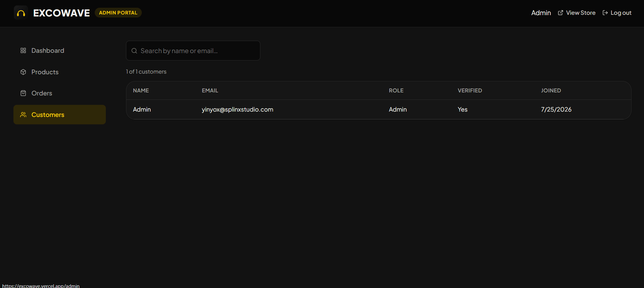This screenshot has width=644, height=288.
Task: Click the Products box icon
Action: click(x=23, y=72)
